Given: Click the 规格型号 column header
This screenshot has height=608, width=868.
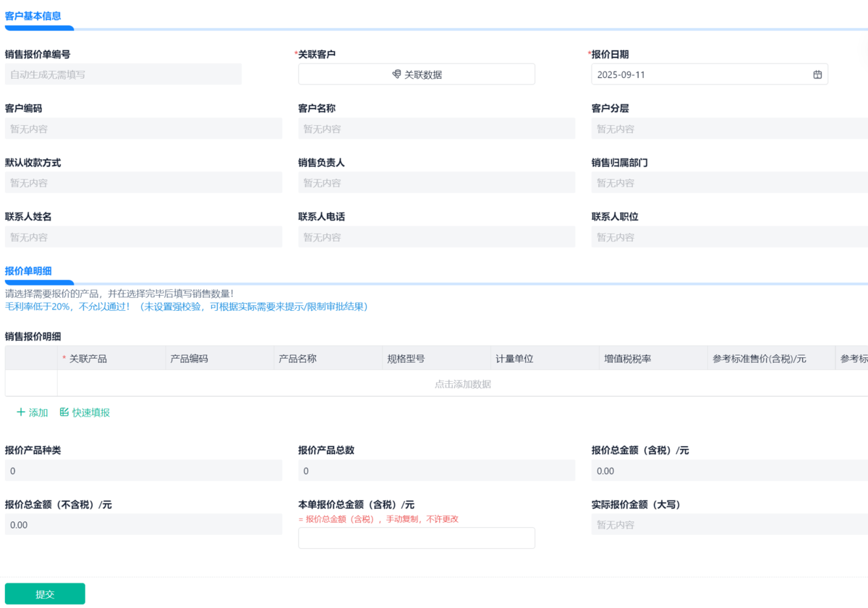Looking at the screenshot, I should 406,359.
